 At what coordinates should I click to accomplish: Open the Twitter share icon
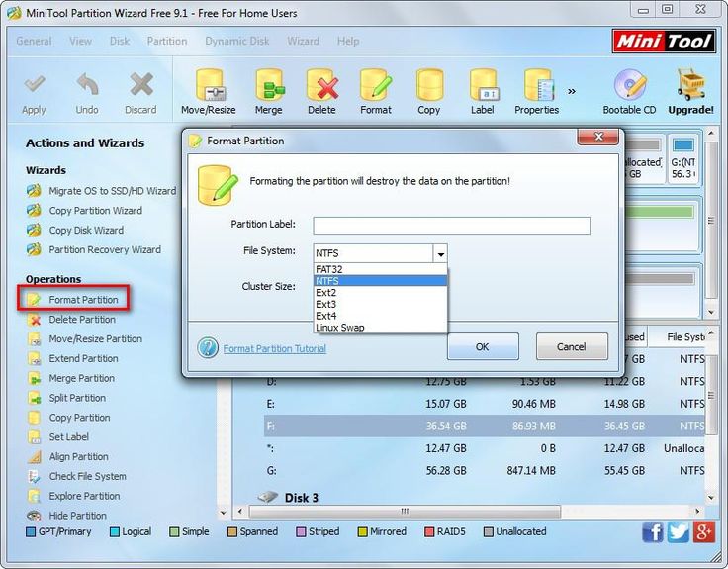point(678,531)
